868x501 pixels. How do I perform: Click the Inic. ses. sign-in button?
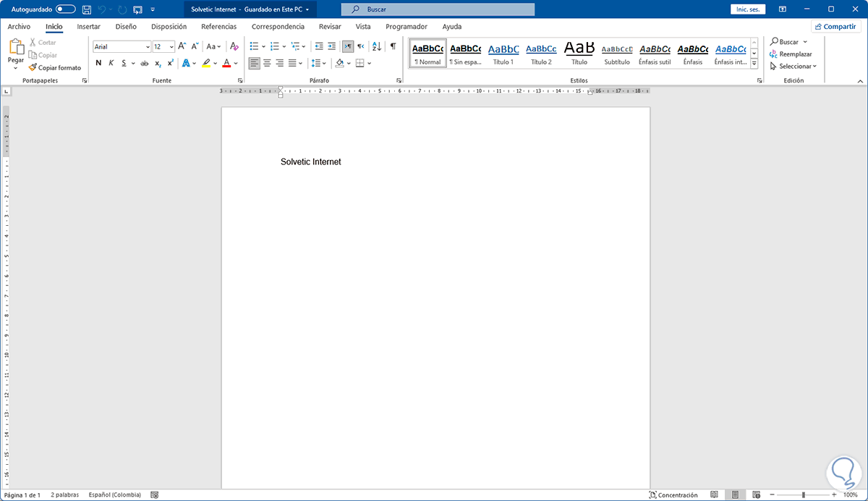749,9
